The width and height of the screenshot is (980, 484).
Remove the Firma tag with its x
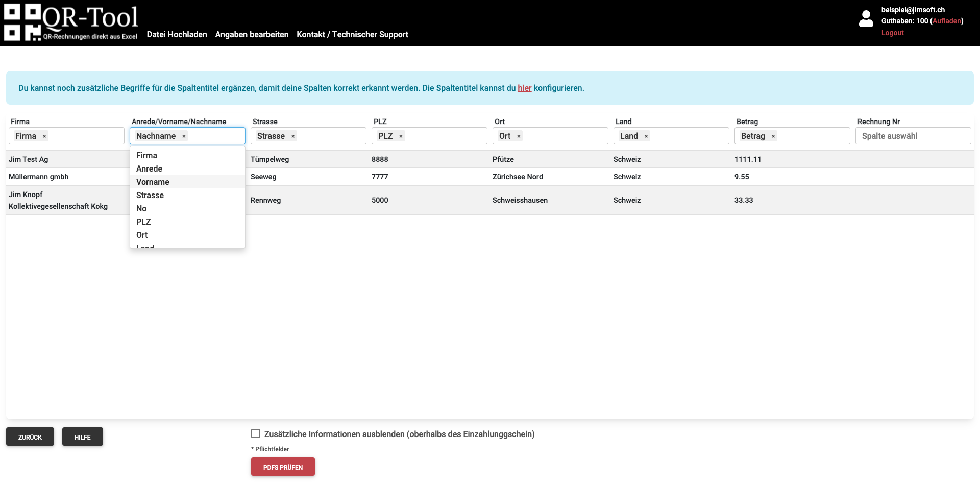pos(44,136)
